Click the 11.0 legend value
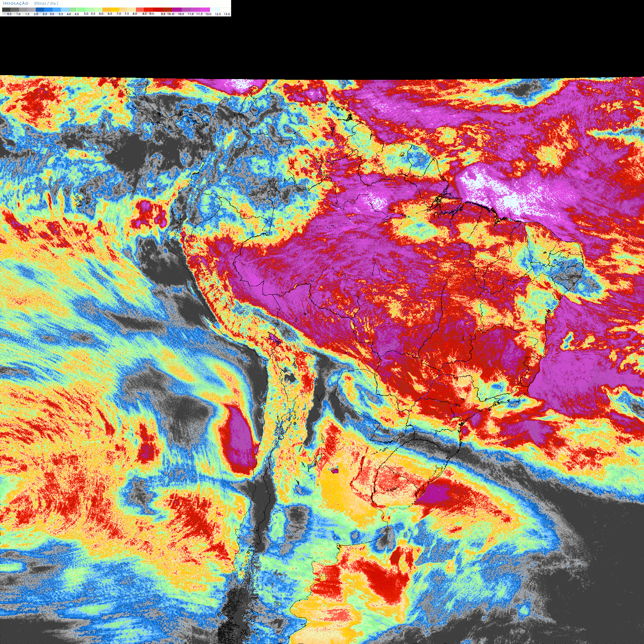 click(191, 14)
